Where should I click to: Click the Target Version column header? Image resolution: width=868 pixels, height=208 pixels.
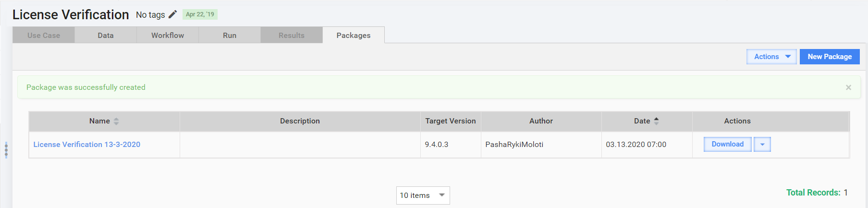point(451,121)
